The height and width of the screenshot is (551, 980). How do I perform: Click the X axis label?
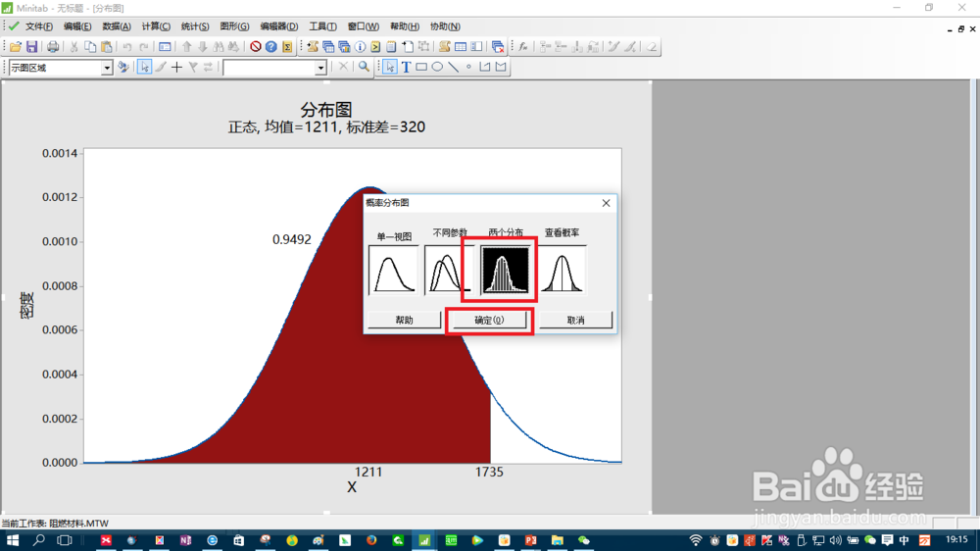point(352,487)
